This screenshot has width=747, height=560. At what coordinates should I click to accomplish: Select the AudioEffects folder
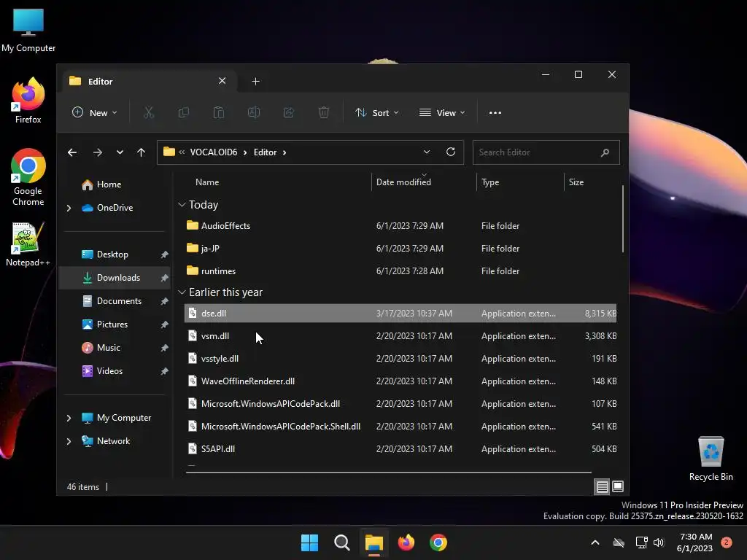400,226
